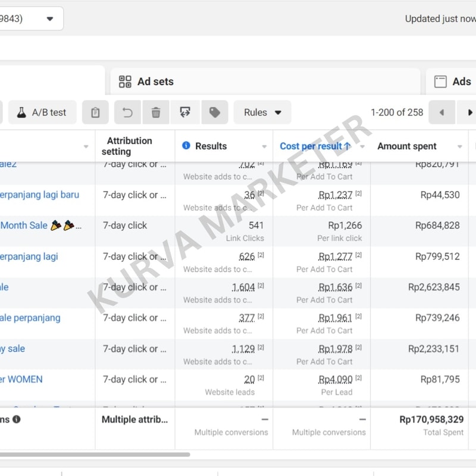Click the 541 Link Clicks result
Viewport: 476px width, 476px height.
click(256, 226)
